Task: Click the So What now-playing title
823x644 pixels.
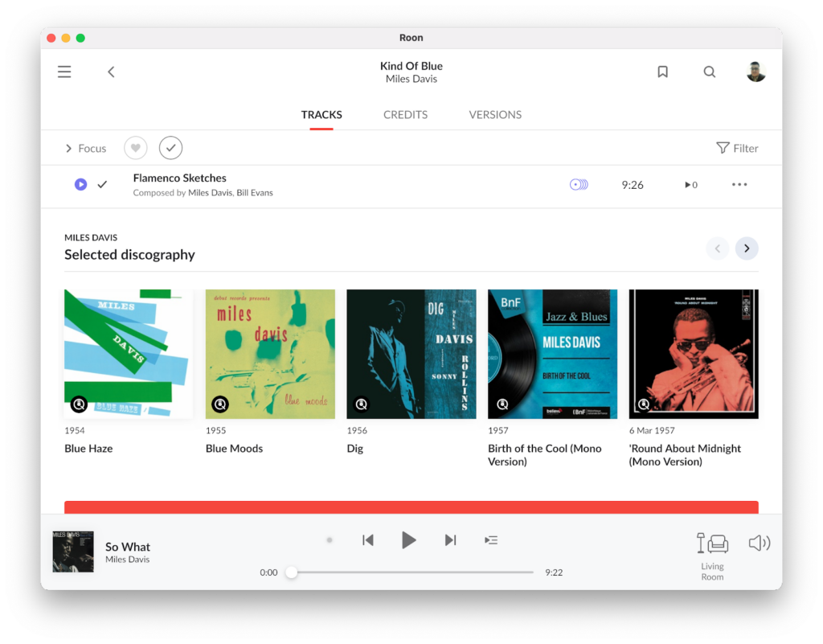Action: 128,547
